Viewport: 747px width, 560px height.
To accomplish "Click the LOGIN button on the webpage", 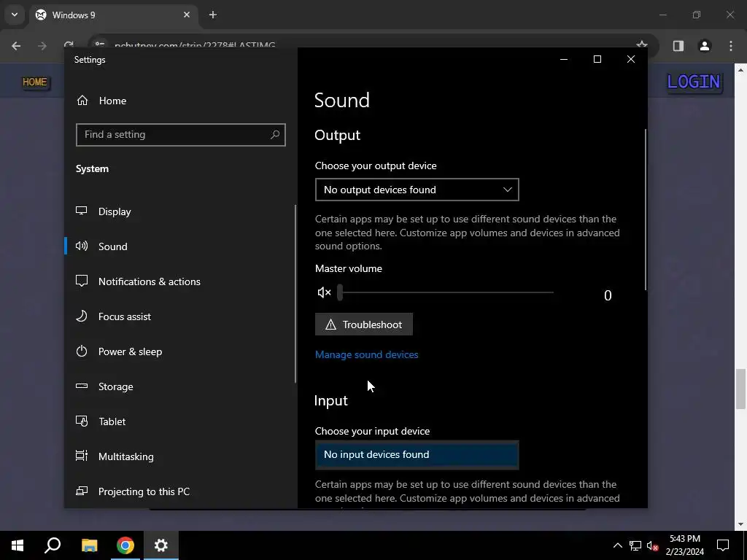I will tap(694, 82).
